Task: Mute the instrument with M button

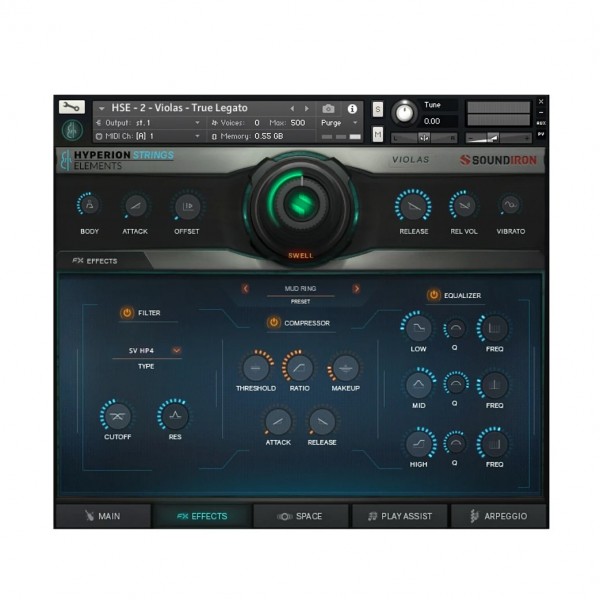Action: (378, 134)
